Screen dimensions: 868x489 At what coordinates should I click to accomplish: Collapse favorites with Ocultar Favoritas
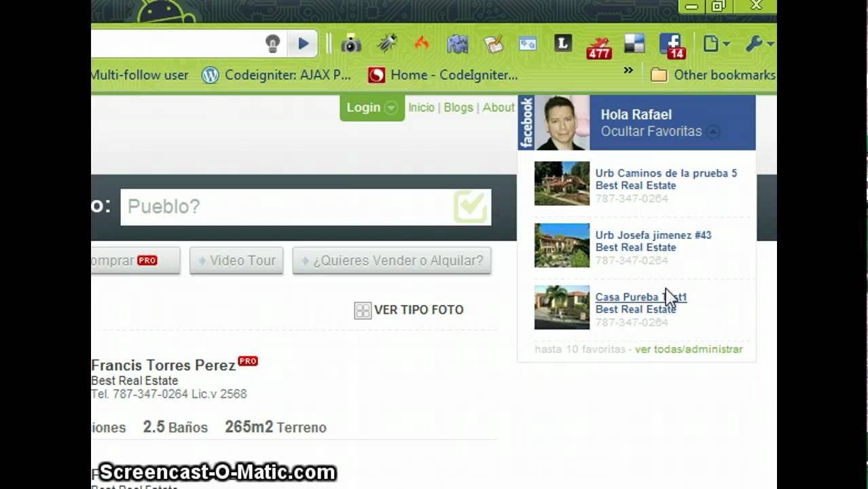tap(659, 131)
